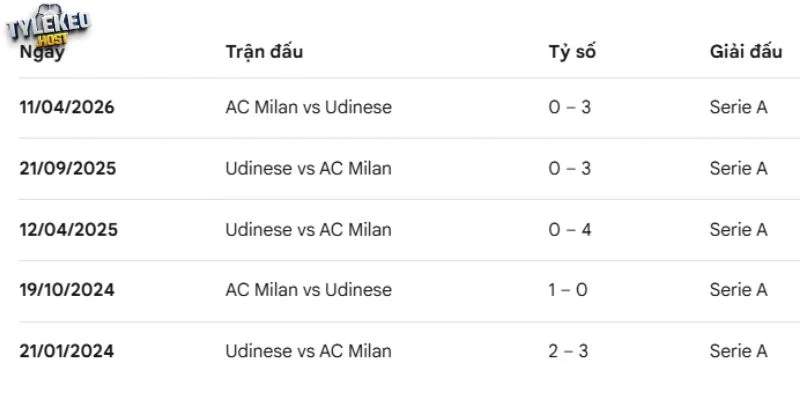Select the date 21/09/2025
The height and width of the screenshot is (400, 800).
pyautogui.click(x=67, y=168)
